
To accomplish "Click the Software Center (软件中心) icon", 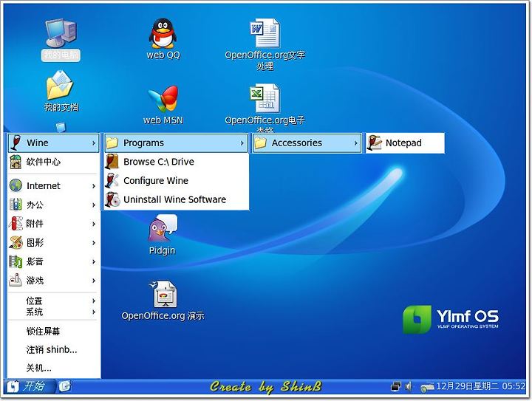I will pyautogui.click(x=16, y=162).
